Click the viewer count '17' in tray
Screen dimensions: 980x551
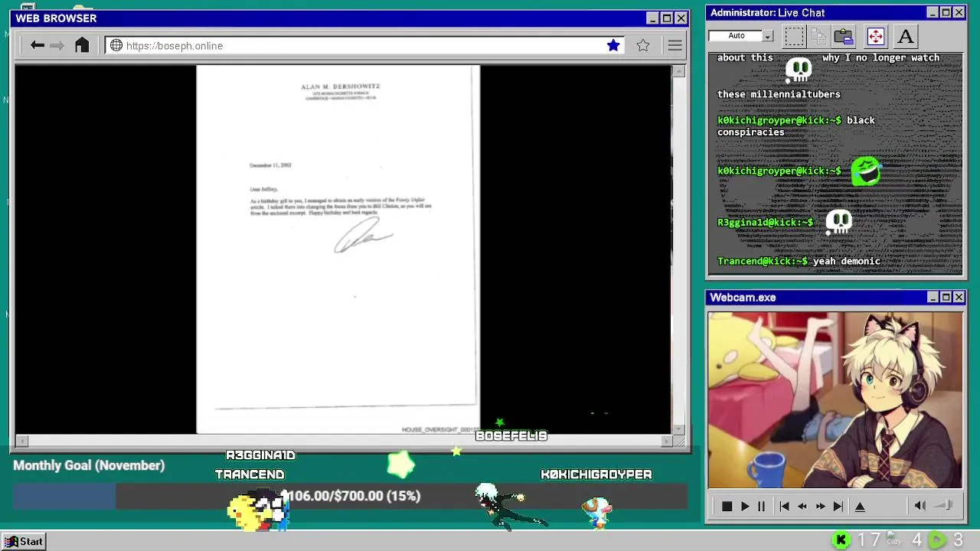pyautogui.click(x=868, y=540)
